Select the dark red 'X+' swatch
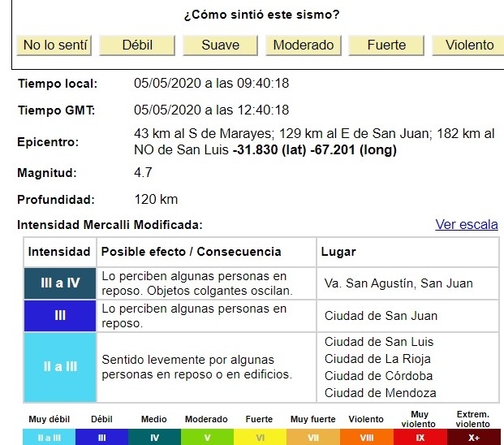This screenshot has width=504, height=445. 474,437
